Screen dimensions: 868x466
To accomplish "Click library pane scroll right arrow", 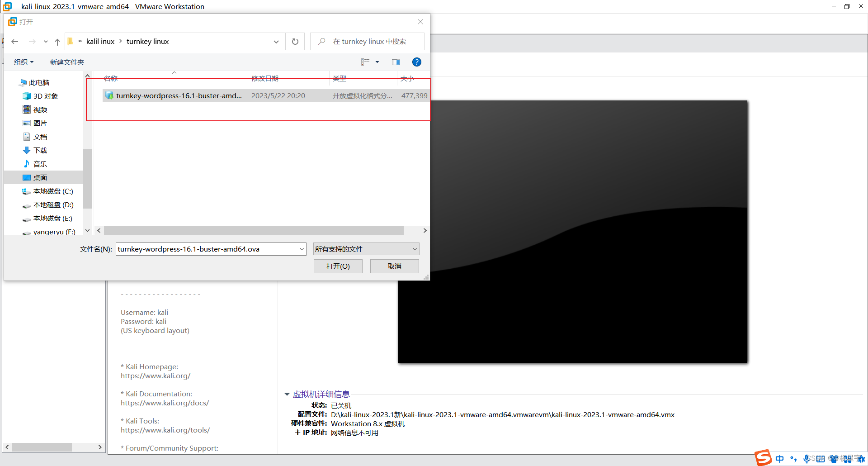I will pos(100,447).
